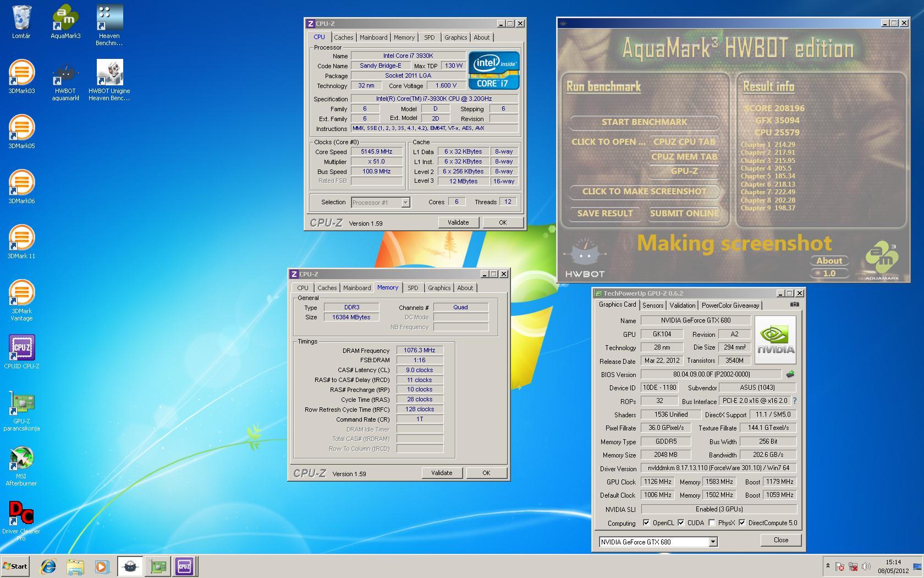Image resolution: width=924 pixels, height=578 pixels.
Task: Open Internet Explorer from the taskbar
Action: (48, 566)
